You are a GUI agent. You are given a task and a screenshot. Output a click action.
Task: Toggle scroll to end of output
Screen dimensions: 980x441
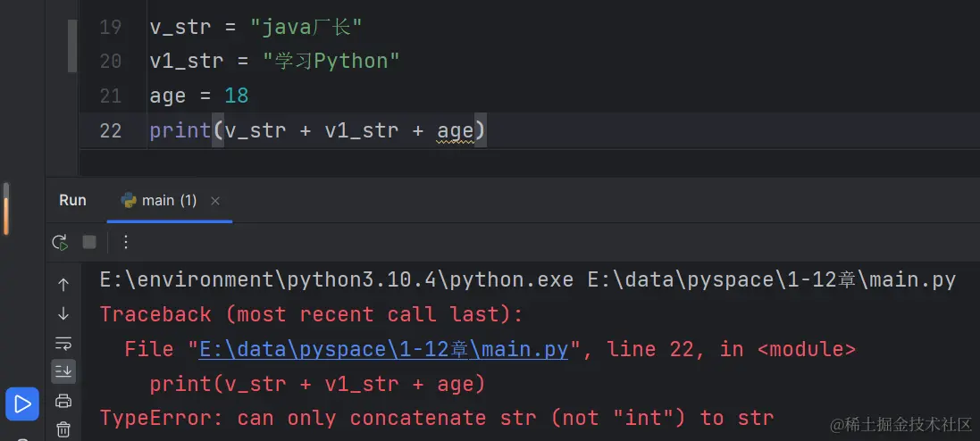click(x=63, y=371)
